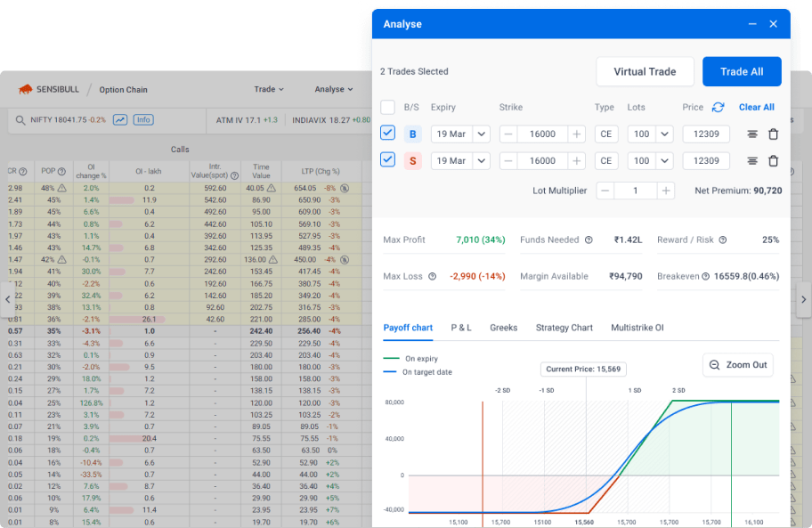Open the NIFTY chart via trend icon
812x528 pixels.
click(119, 118)
